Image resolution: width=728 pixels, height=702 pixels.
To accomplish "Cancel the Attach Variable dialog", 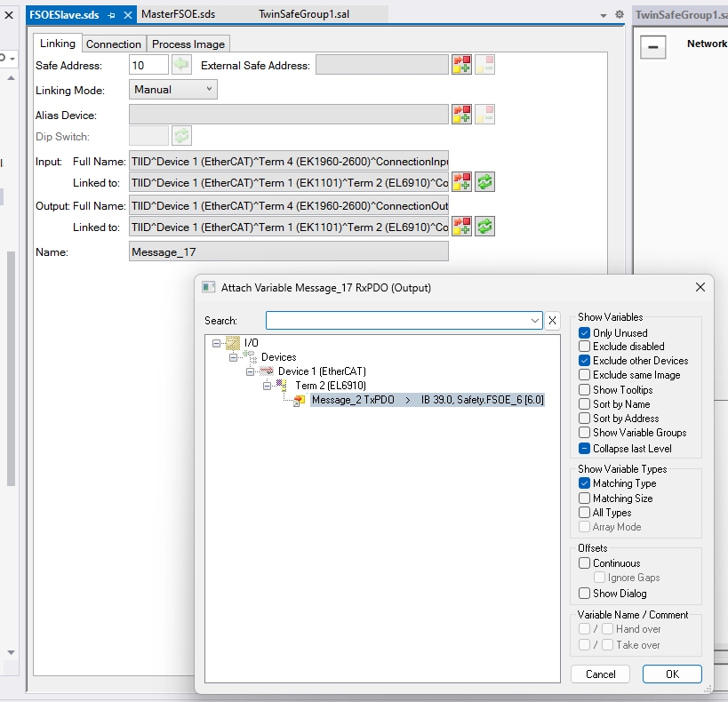I will tap(601, 674).
